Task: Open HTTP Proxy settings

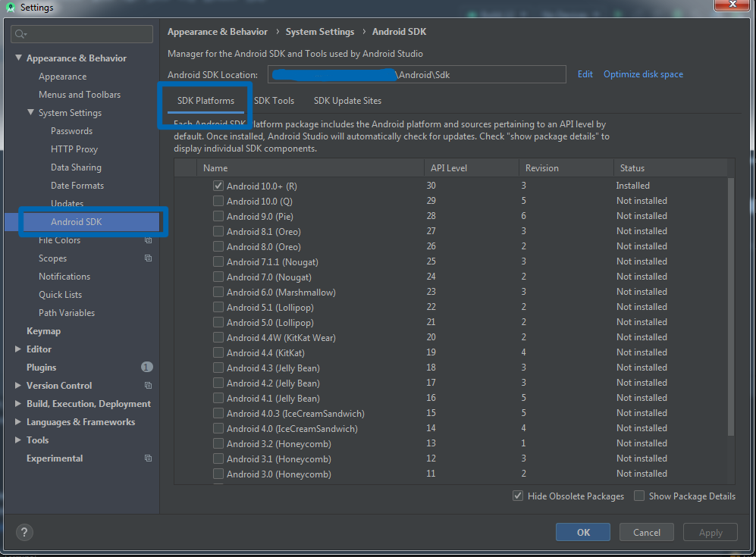Action: coord(74,149)
